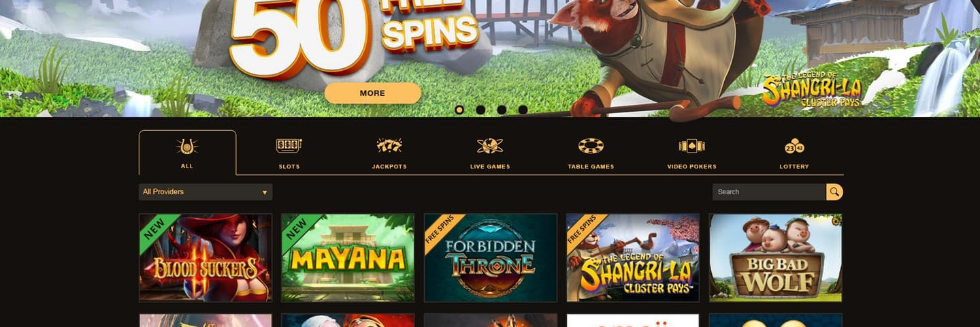
Task: Open the Forbidden Throne game thumbnail
Action: (x=490, y=258)
